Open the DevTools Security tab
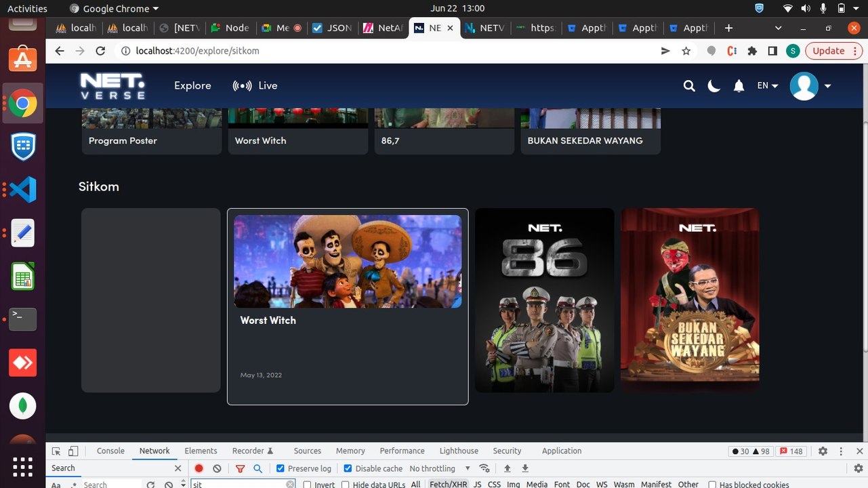 click(508, 451)
